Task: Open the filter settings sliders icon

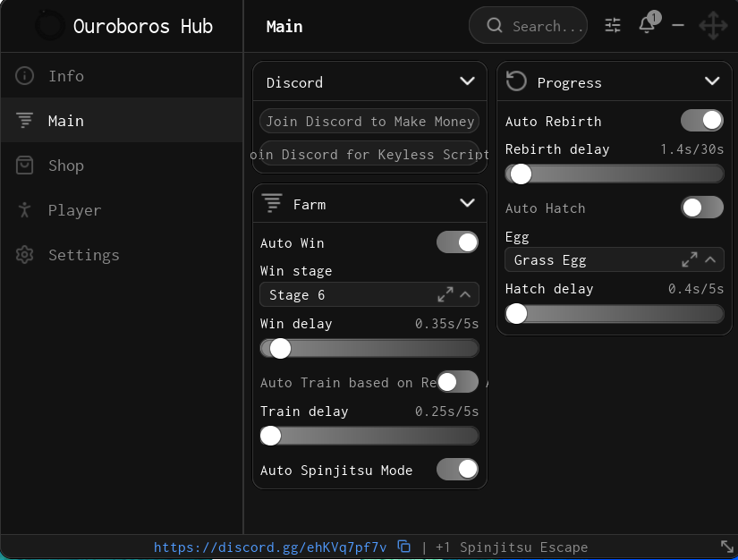Action: (613, 25)
